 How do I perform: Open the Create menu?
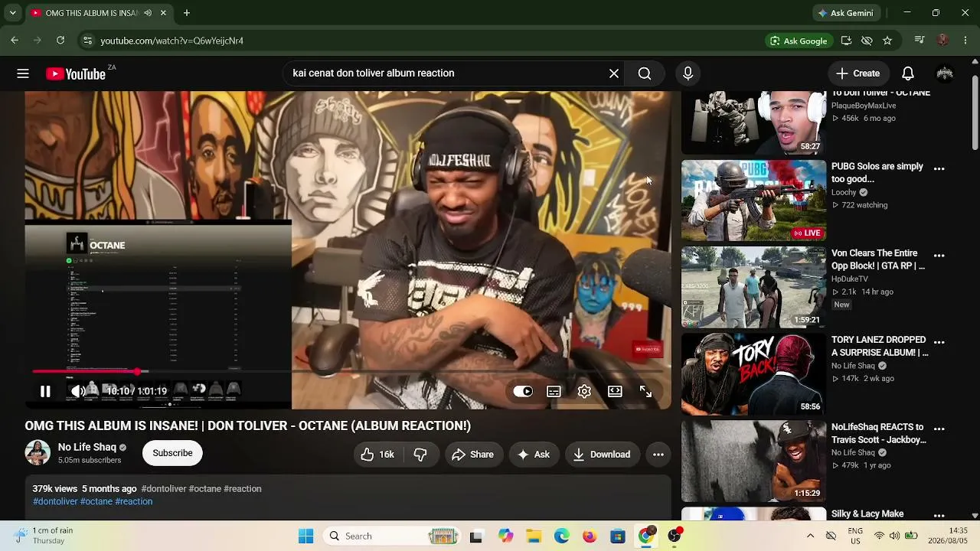click(x=858, y=73)
